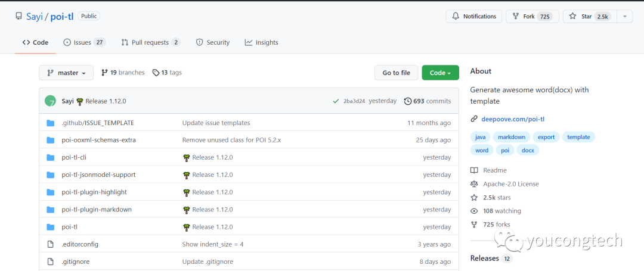Open the master branch dropdown

coord(66,73)
